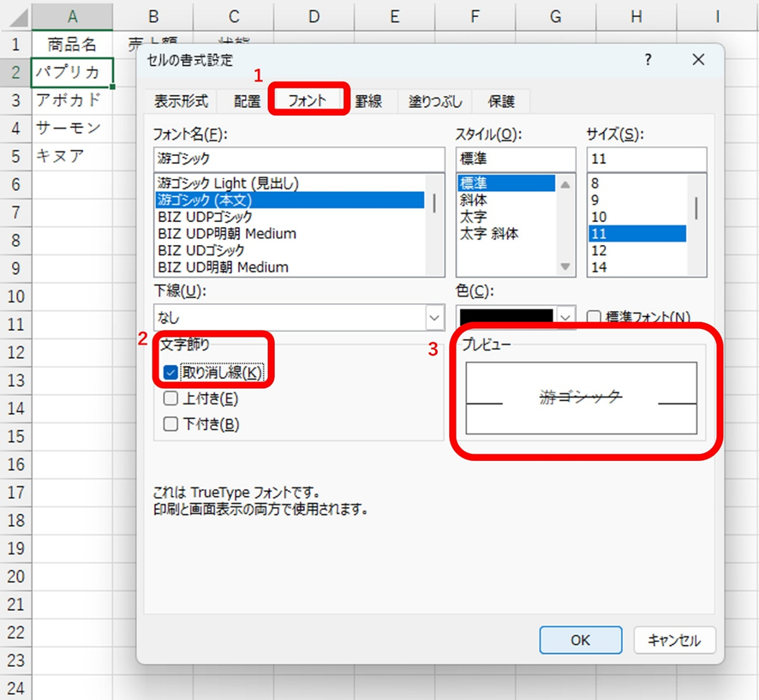Select size 12 in size list

tap(599, 250)
